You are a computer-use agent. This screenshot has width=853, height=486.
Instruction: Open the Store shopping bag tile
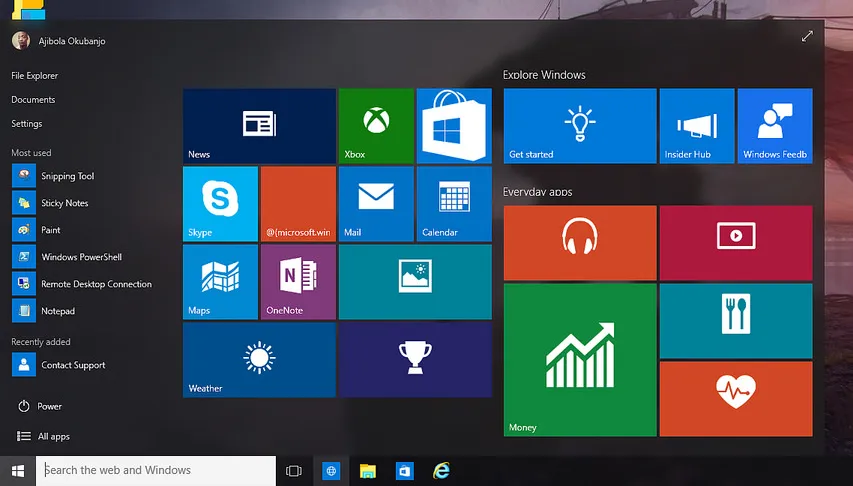(454, 126)
